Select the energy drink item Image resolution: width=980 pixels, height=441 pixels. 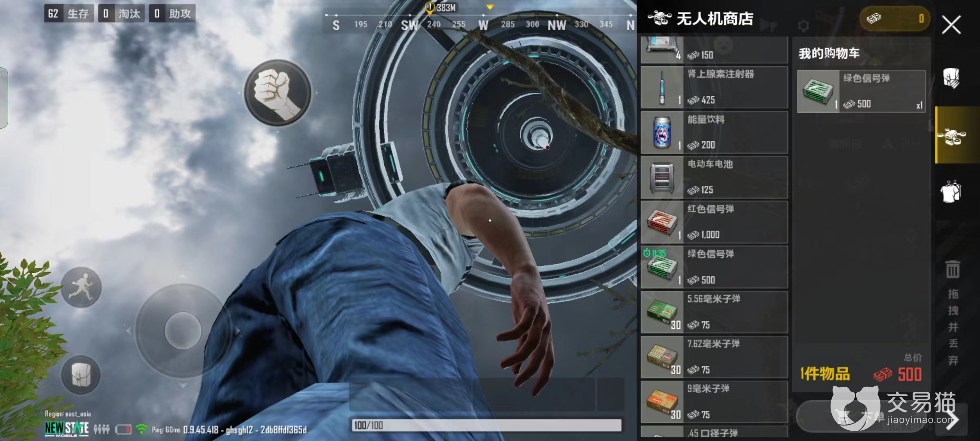[x=714, y=132]
